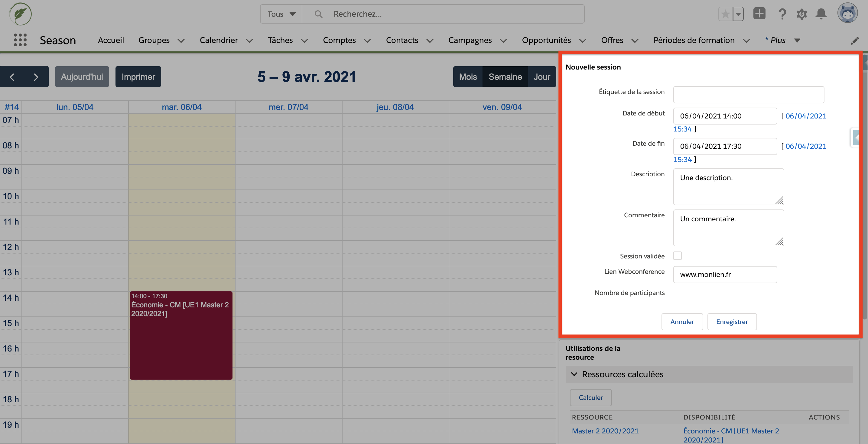Switch to the Mois calendar view
This screenshot has height=444, width=868.
click(468, 76)
